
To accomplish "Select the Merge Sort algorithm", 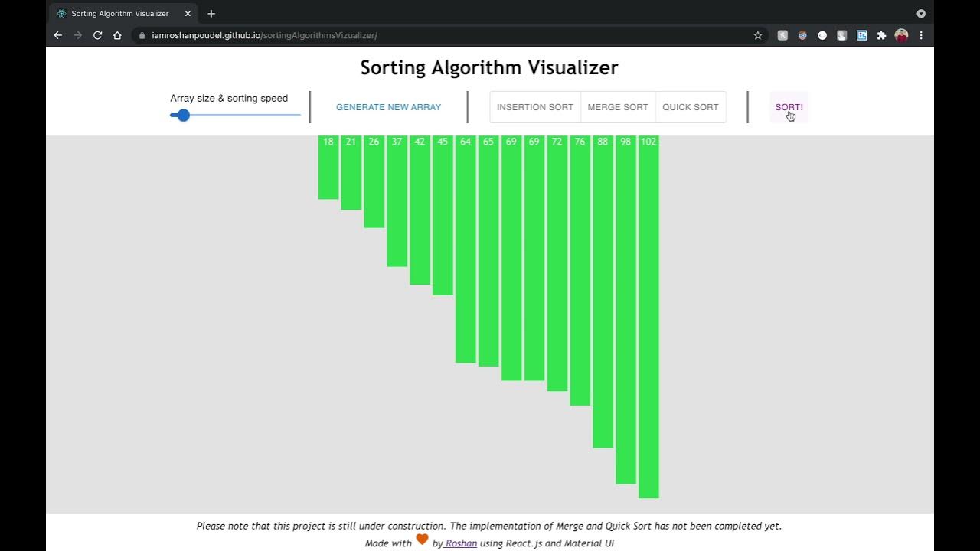I will coord(618,107).
